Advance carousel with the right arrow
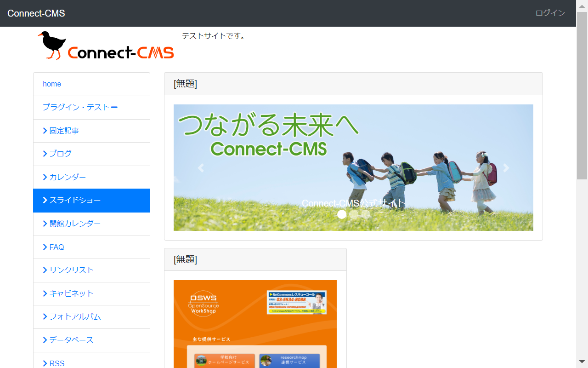Screen dimensions: 588x368 click(x=506, y=168)
